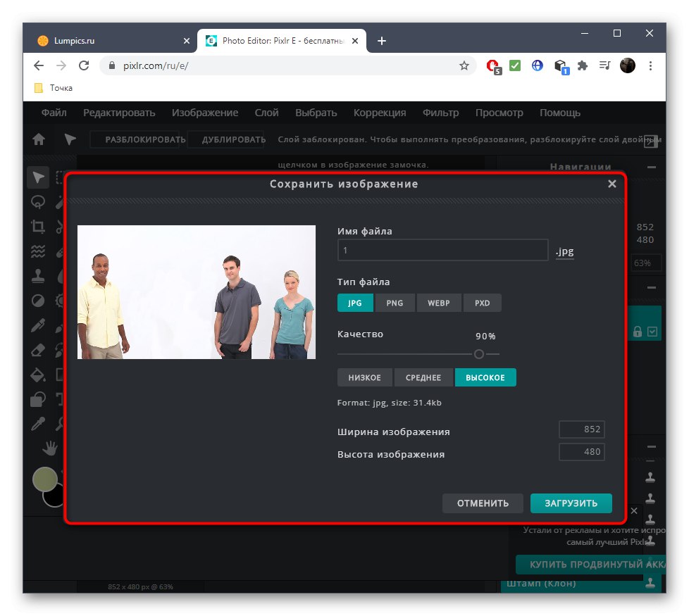This screenshot has height=616, width=689.
Task: Set quality to Высокое
Action: tap(485, 377)
